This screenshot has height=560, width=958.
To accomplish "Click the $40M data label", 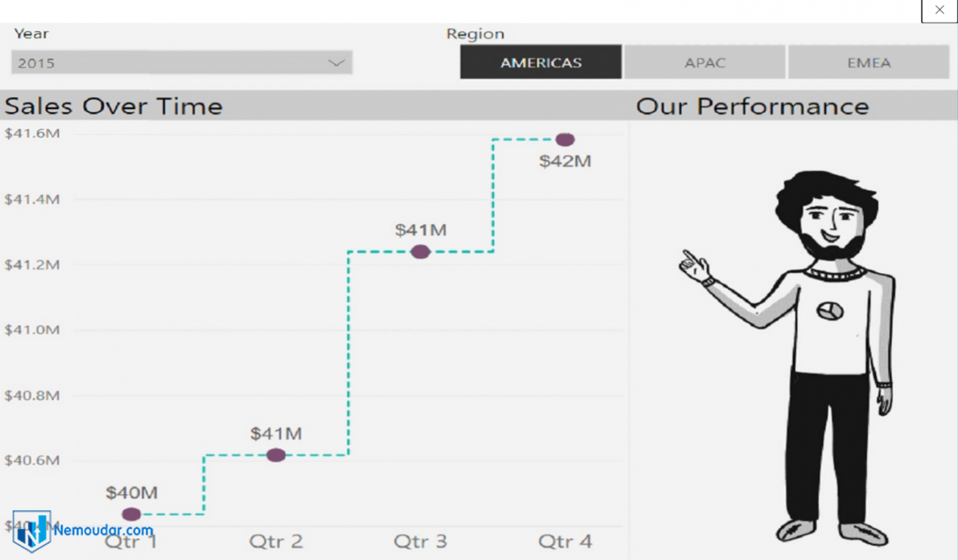I will 132,493.
